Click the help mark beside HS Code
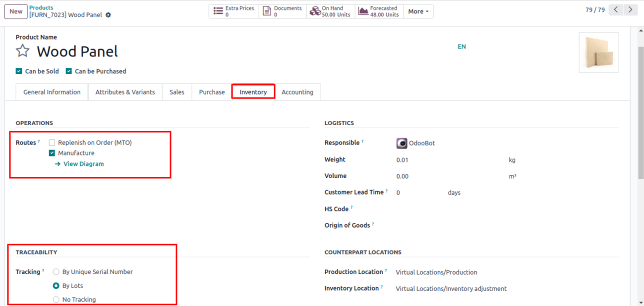 (351, 208)
